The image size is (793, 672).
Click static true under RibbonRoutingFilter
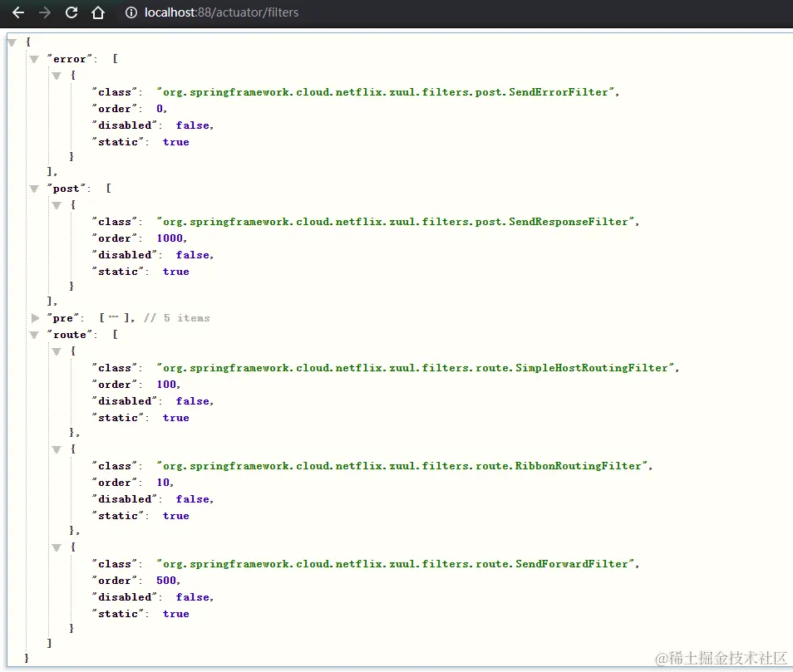[x=176, y=516]
